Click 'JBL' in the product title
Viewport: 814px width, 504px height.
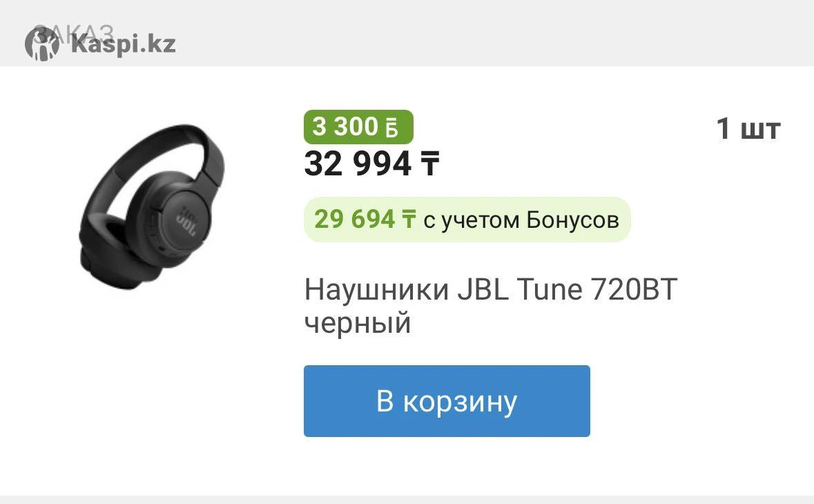(483, 289)
